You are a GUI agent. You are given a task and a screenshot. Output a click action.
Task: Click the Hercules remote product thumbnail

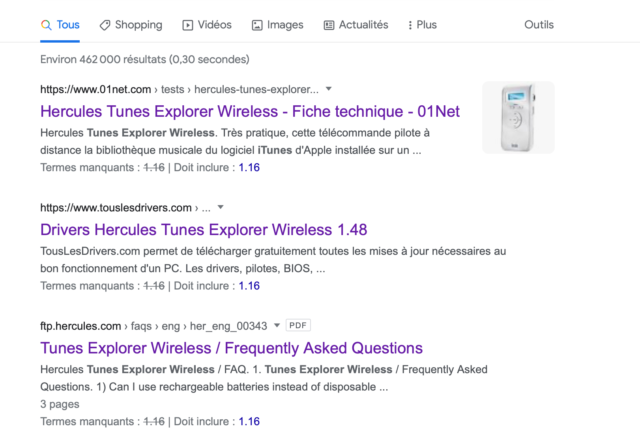518,118
